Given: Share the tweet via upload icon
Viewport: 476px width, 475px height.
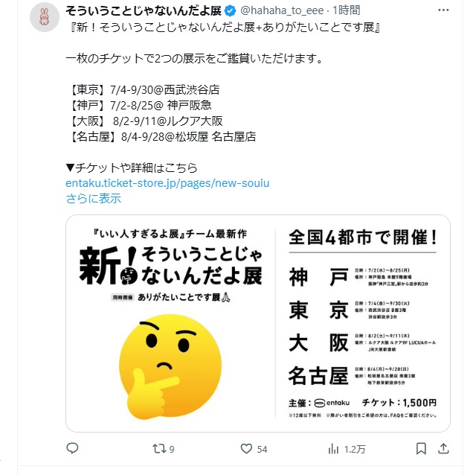Looking at the screenshot, I should click(443, 448).
